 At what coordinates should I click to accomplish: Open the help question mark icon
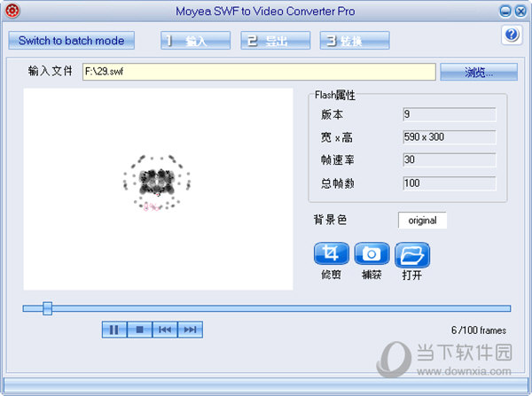pyautogui.click(x=512, y=35)
